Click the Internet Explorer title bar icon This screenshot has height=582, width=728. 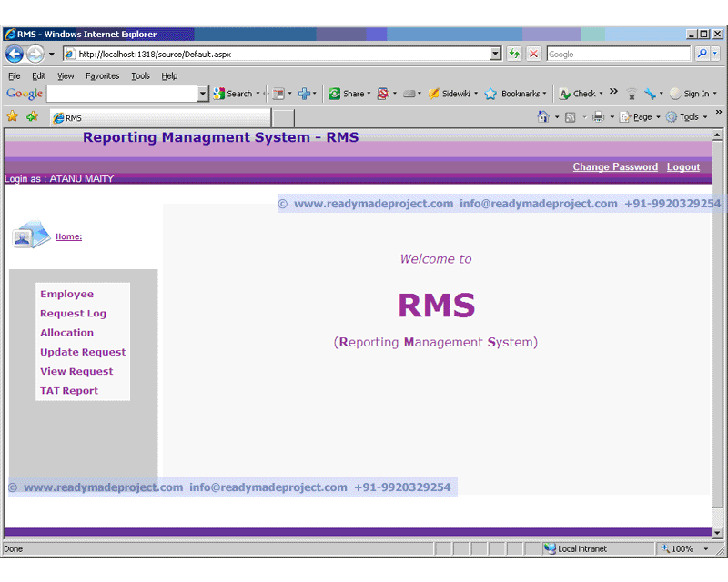tap(10, 35)
